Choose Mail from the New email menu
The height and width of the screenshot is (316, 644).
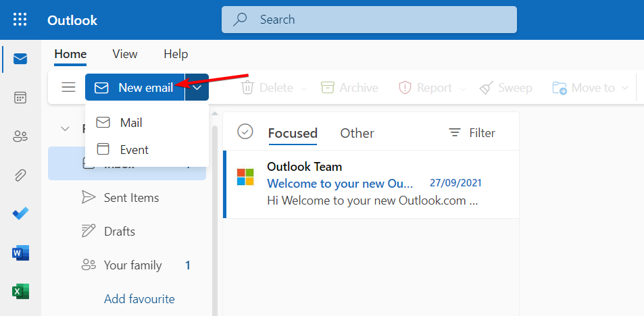pyautogui.click(x=147, y=122)
